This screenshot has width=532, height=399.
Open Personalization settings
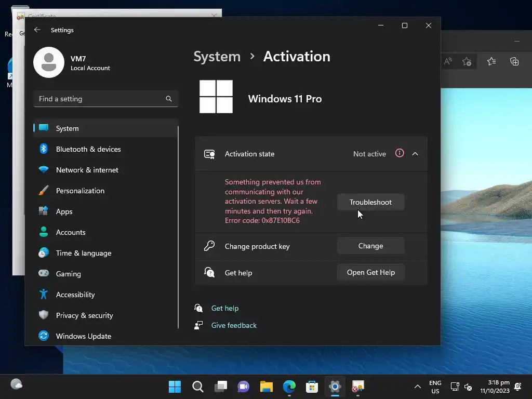(x=105, y=191)
